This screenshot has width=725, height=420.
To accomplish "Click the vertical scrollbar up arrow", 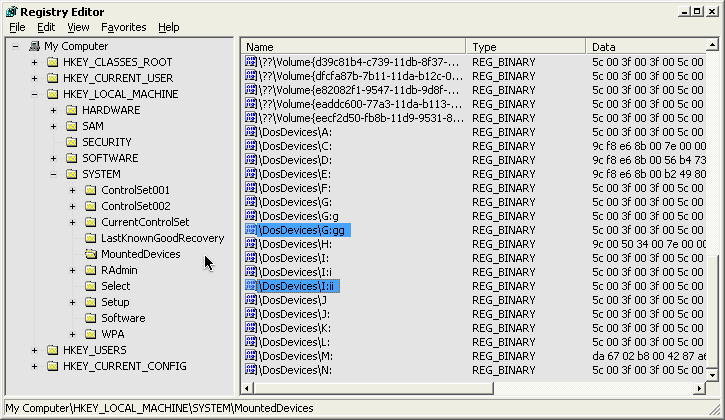I will [x=712, y=45].
